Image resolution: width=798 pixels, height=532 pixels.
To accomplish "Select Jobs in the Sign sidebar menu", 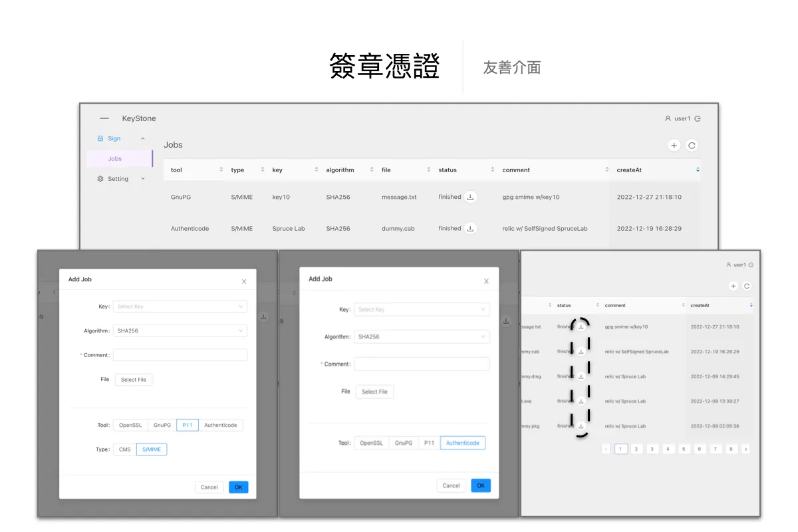I will coord(114,158).
